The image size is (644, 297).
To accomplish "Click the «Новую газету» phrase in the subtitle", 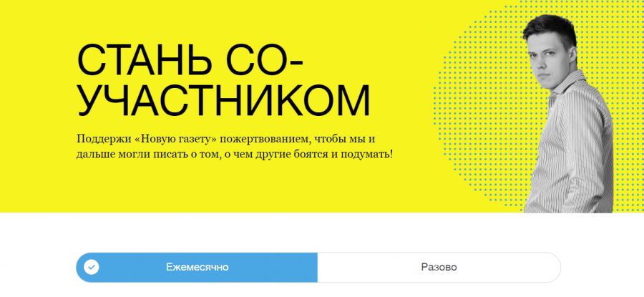I will [x=176, y=139].
